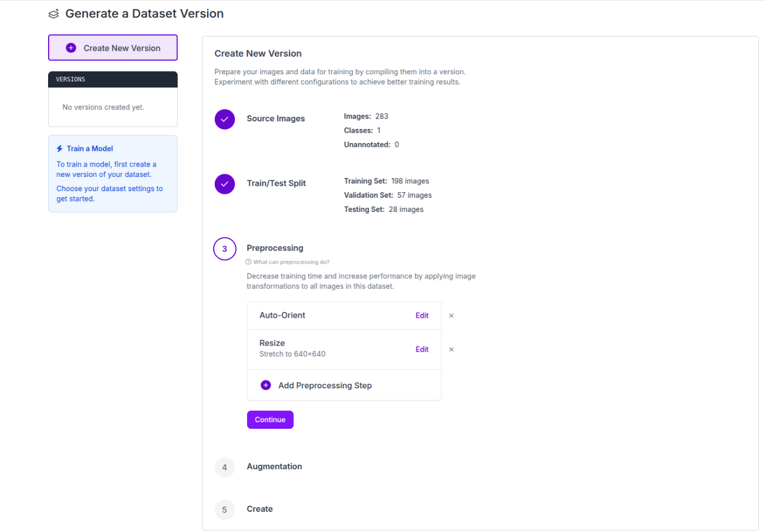Expand step 5 Create
This screenshot has height=532, width=765.
pyautogui.click(x=260, y=509)
